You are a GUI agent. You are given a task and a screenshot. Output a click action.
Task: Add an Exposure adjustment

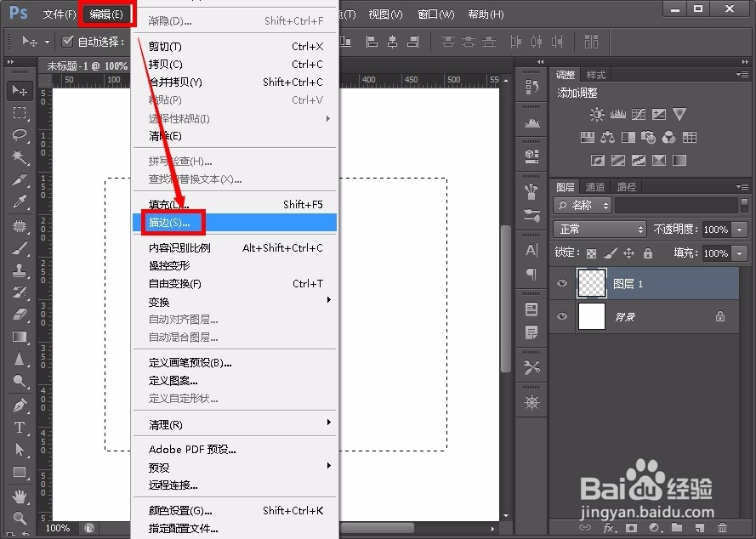coord(658,114)
